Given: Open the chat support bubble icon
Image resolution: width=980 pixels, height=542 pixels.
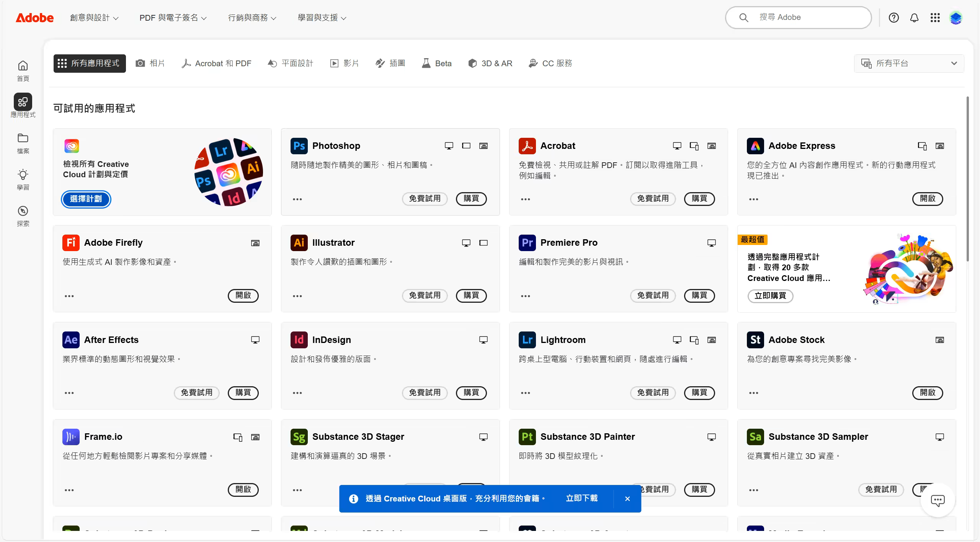Looking at the screenshot, I should (938, 500).
